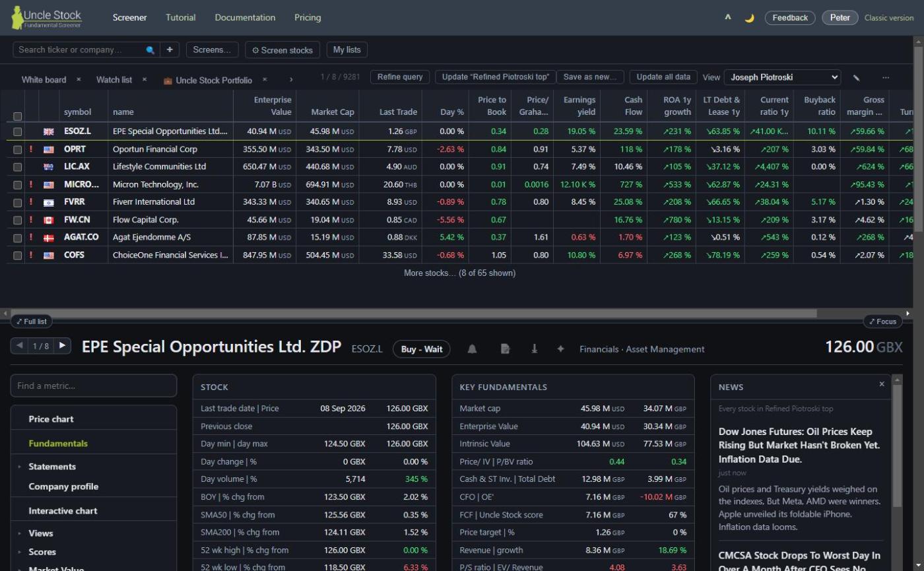Click the Feedback button
The image size is (924, 571).
tap(790, 18)
